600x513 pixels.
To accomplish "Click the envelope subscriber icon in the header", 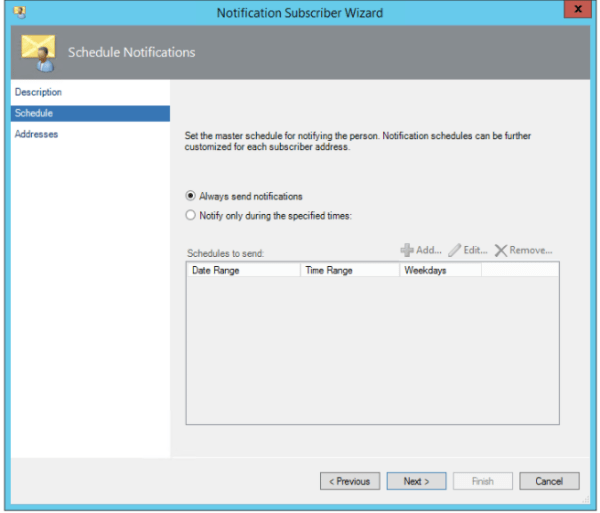I will point(38,52).
